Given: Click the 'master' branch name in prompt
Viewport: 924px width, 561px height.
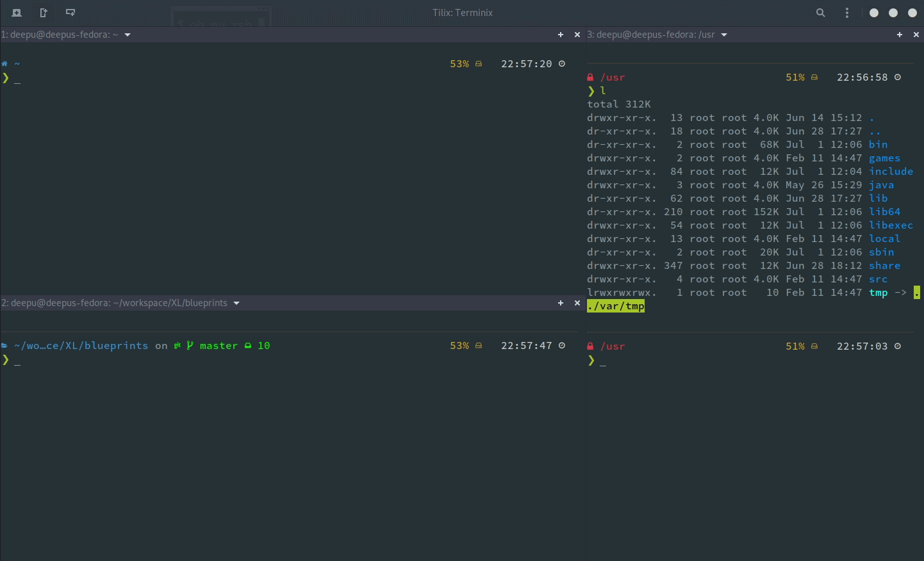Looking at the screenshot, I should [219, 345].
